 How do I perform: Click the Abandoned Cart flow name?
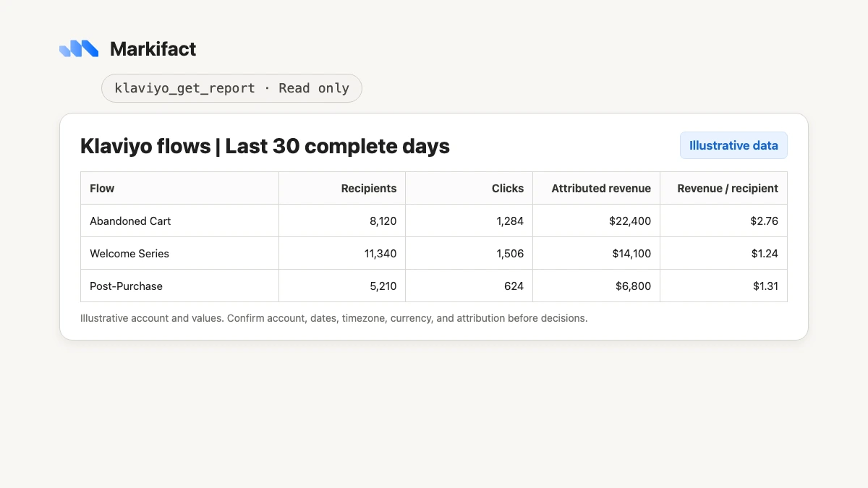130,221
